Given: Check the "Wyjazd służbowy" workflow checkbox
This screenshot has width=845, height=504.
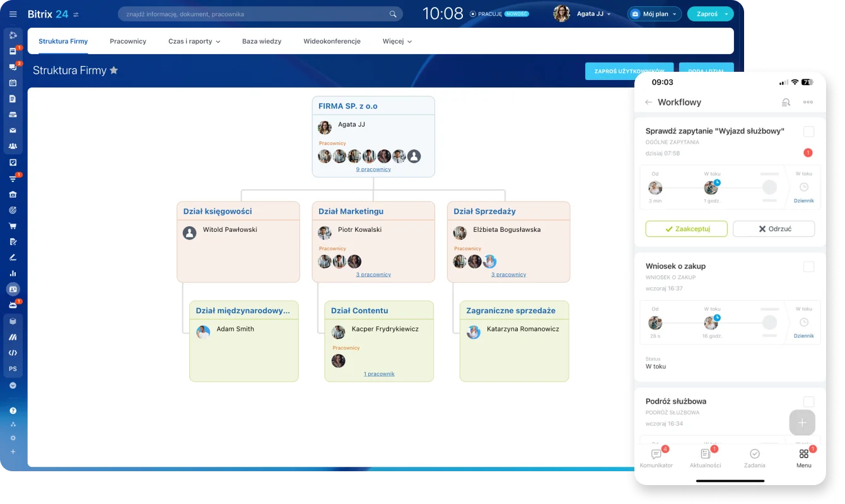Looking at the screenshot, I should (x=808, y=132).
